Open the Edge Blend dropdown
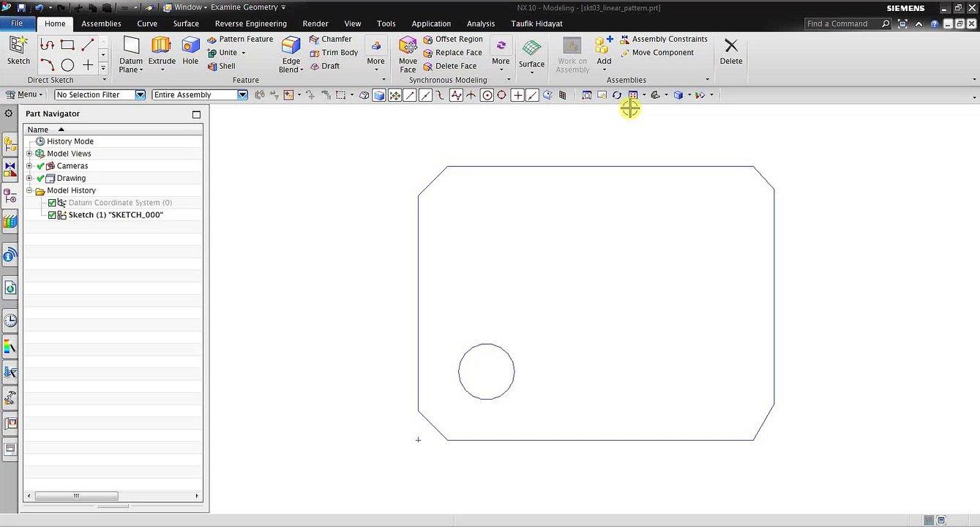Viewport: 980px width, 527px height. point(302,70)
